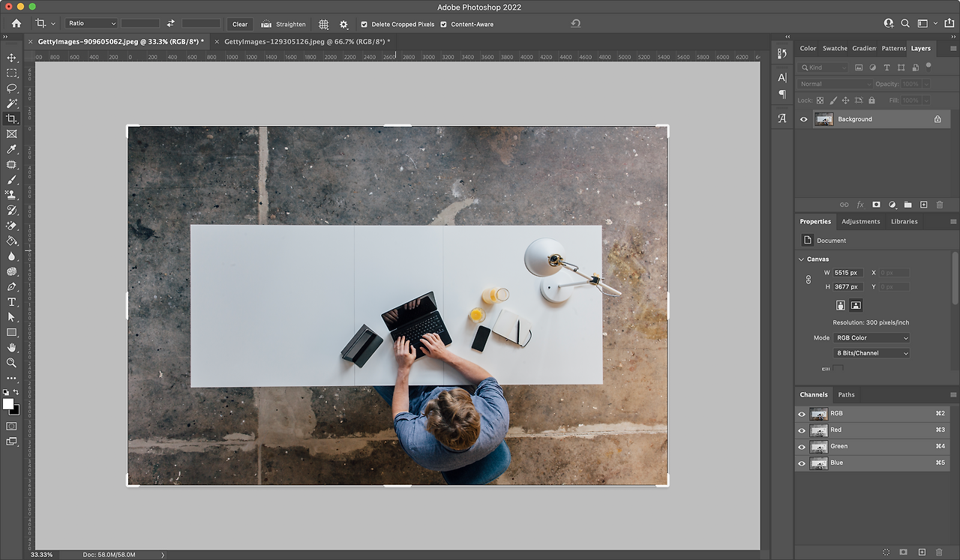The height and width of the screenshot is (560, 960).
Task: Select the Hand tool
Action: [x=11, y=348]
